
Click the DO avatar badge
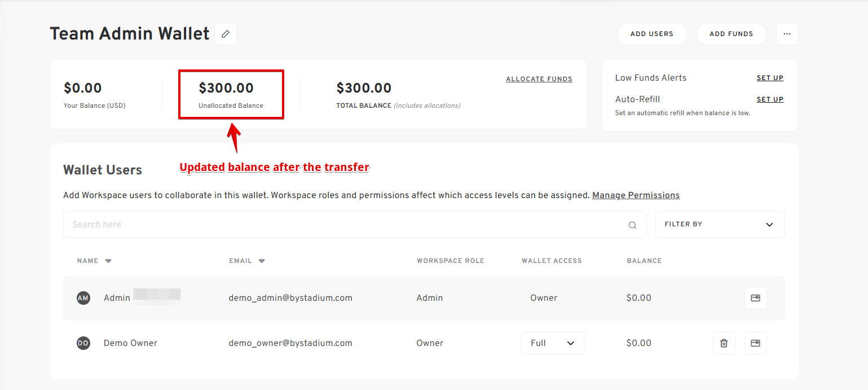pos(83,343)
